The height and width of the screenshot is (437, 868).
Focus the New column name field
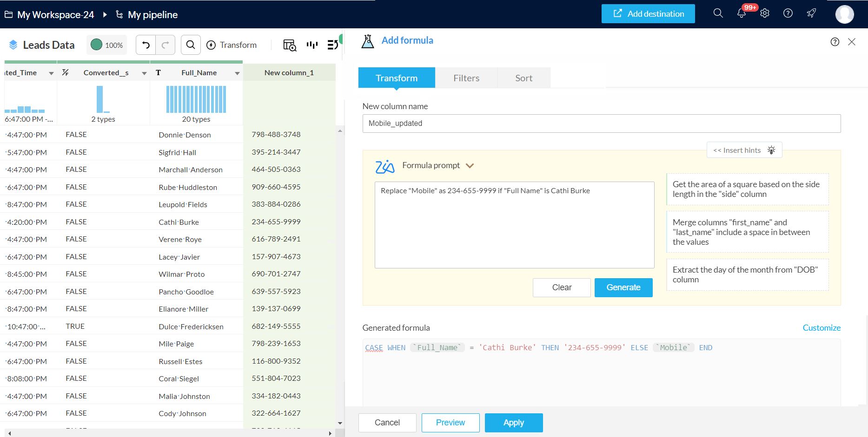[x=602, y=124]
